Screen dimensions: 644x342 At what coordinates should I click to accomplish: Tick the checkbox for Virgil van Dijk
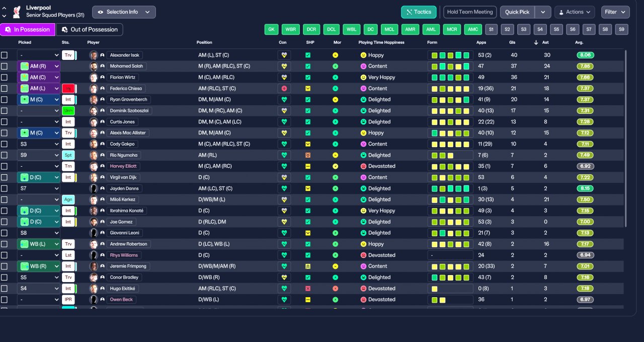[x=4, y=177]
